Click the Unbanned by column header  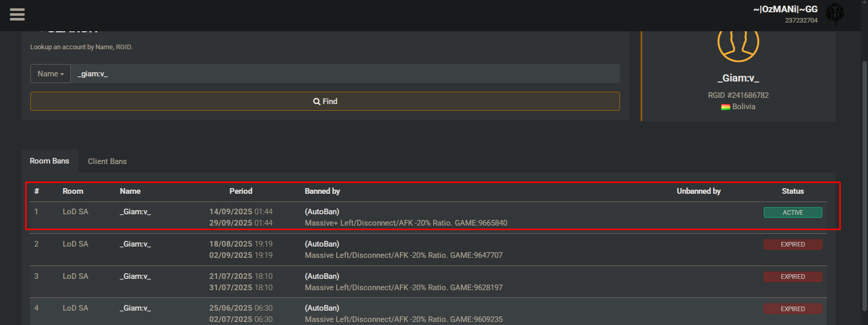click(x=699, y=191)
